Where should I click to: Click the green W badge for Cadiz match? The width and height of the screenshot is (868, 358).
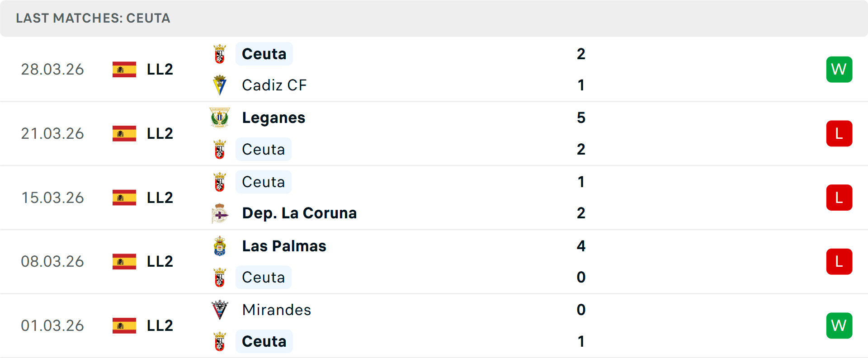[x=839, y=69]
